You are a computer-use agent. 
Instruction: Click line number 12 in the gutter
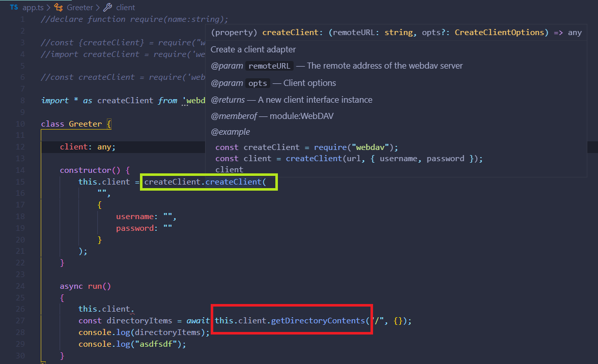[x=20, y=147]
